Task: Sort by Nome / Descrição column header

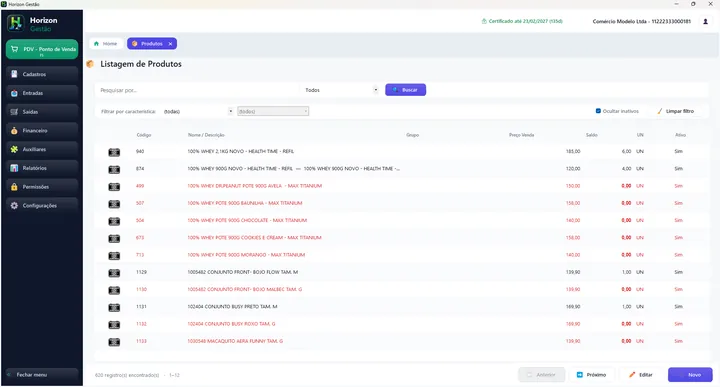Action: point(206,135)
